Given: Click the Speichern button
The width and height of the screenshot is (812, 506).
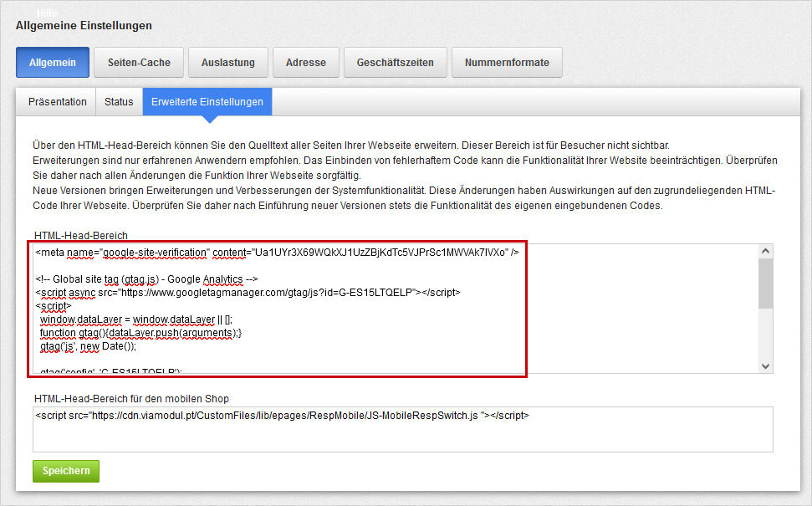Looking at the screenshot, I should (66, 471).
